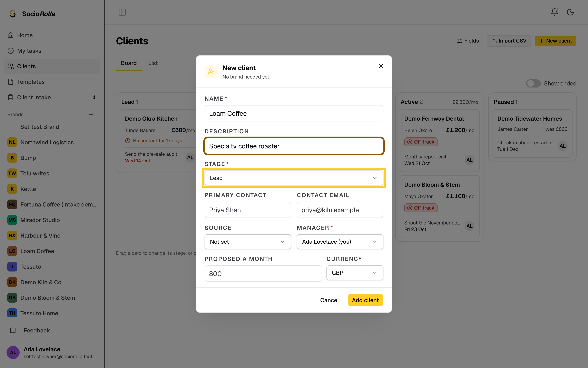This screenshot has height=368, width=588.
Task: Click Demo Bloom & Stem card title
Action: (x=432, y=185)
